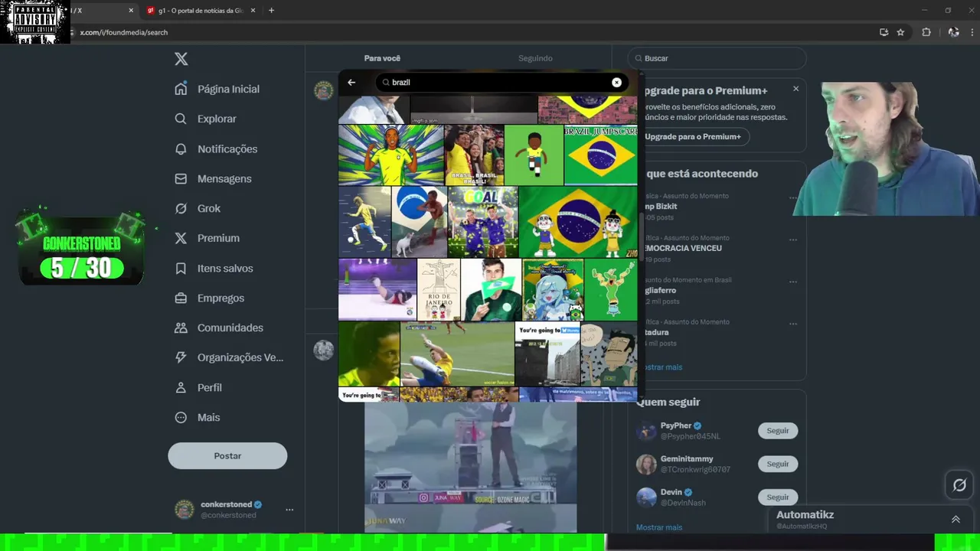Open the Explorar search icon
980x551 pixels.
(181, 119)
